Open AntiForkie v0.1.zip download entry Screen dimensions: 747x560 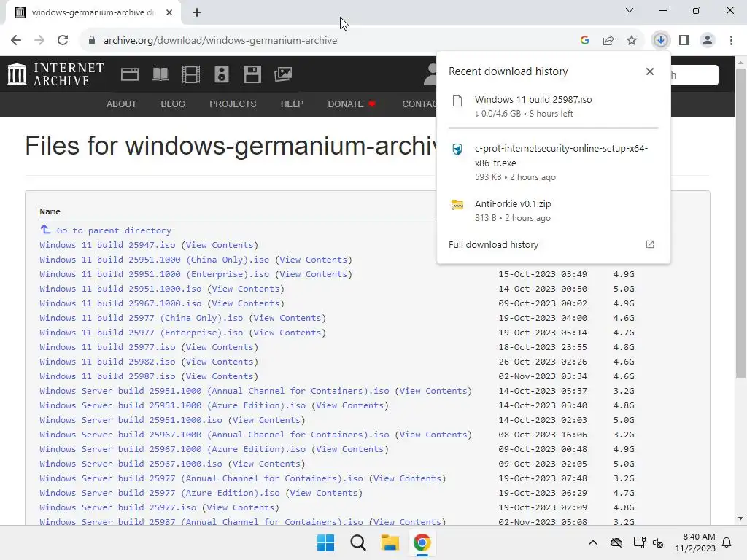point(554,211)
